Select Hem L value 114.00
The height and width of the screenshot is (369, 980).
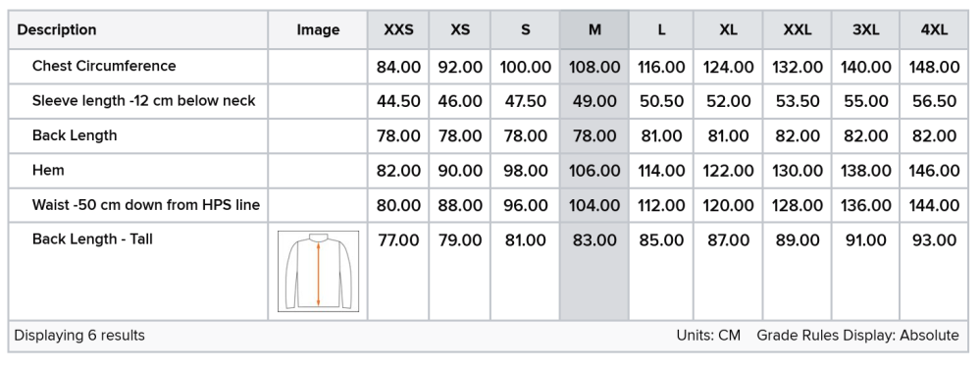tap(661, 171)
